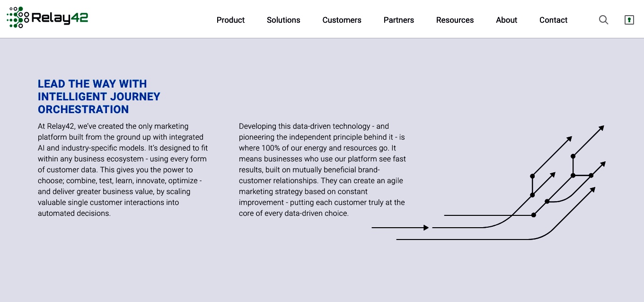This screenshot has height=302, width=644.
Task: Click the topmost right arrowhead in journey graphic
Action: click(601, 128)
